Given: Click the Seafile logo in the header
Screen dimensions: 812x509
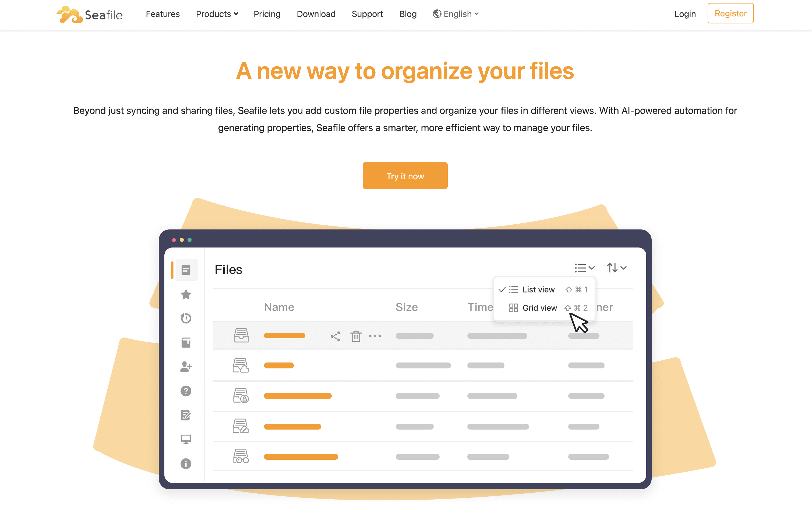Looking at the screenshot, I should tap(89, 14).
